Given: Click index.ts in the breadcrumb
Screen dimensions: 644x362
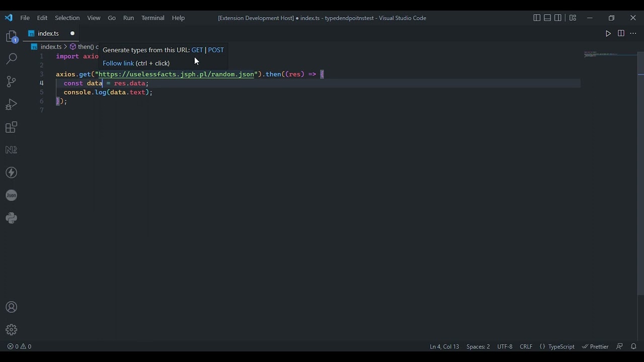Looking at the screenshot, I should click(51, 47).
